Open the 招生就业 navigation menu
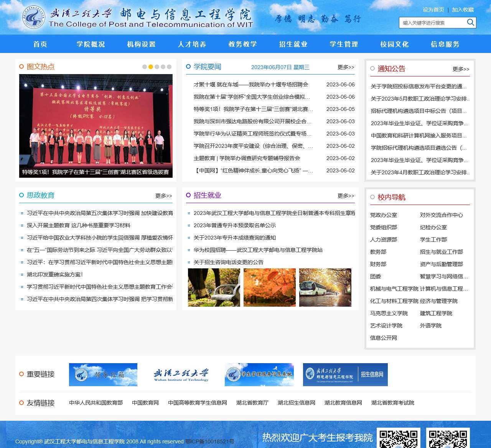 pyautogui.click(x=293, y=44)
